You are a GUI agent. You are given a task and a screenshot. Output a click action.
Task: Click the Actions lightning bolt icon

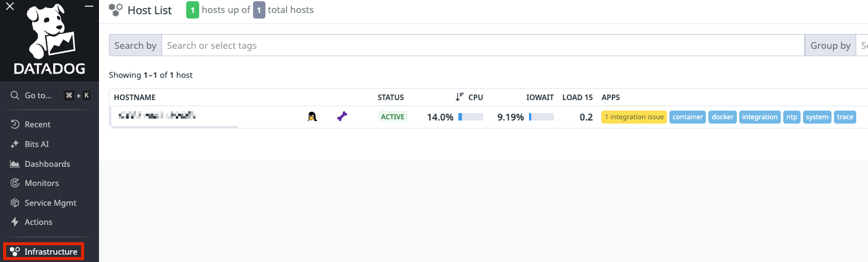point(15,222)
